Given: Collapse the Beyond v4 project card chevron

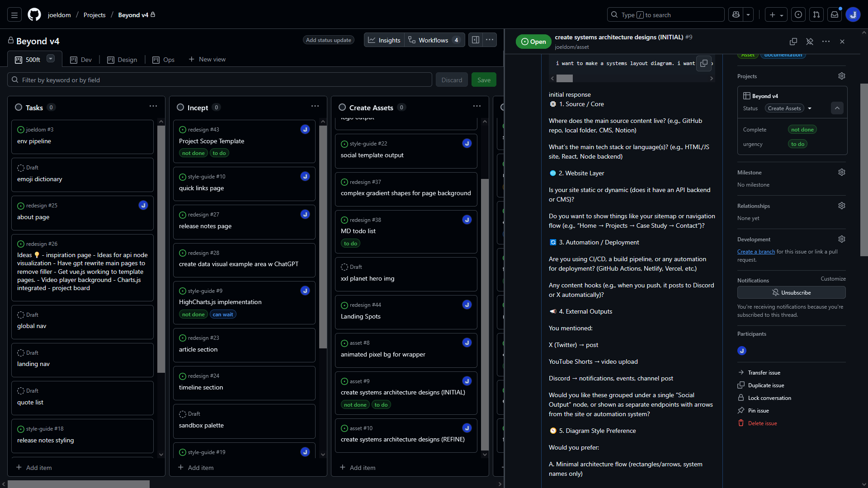Looking at the screenshot, I should point(837,108).
